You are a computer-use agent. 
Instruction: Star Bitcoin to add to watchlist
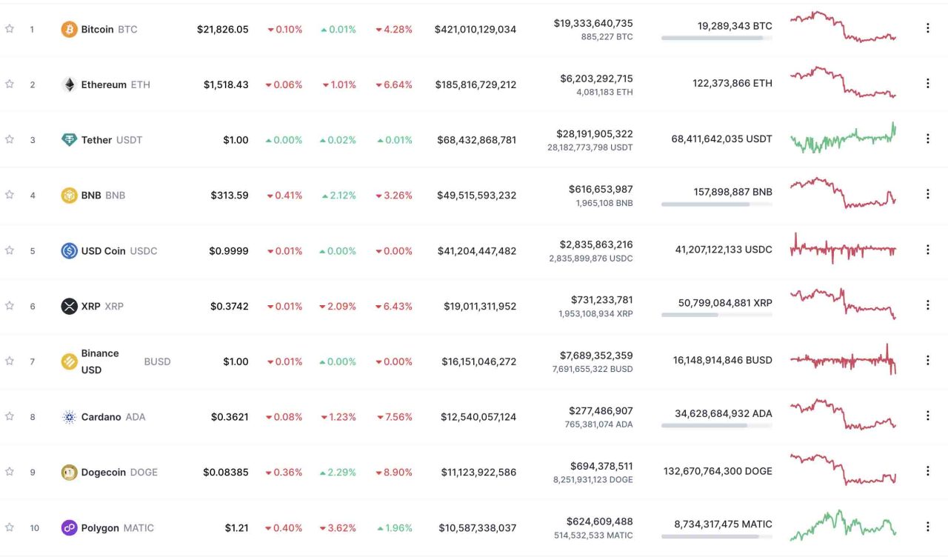[10, 29]
